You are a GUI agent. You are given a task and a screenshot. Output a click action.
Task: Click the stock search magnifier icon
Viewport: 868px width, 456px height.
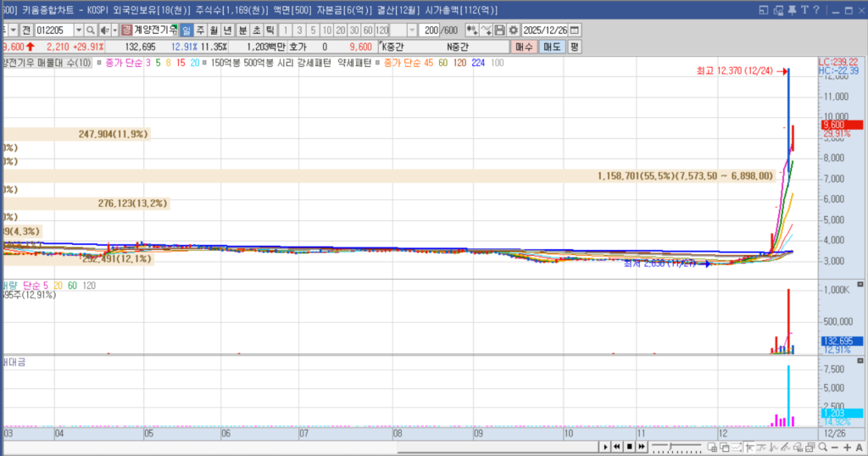[x=90, y=30]
